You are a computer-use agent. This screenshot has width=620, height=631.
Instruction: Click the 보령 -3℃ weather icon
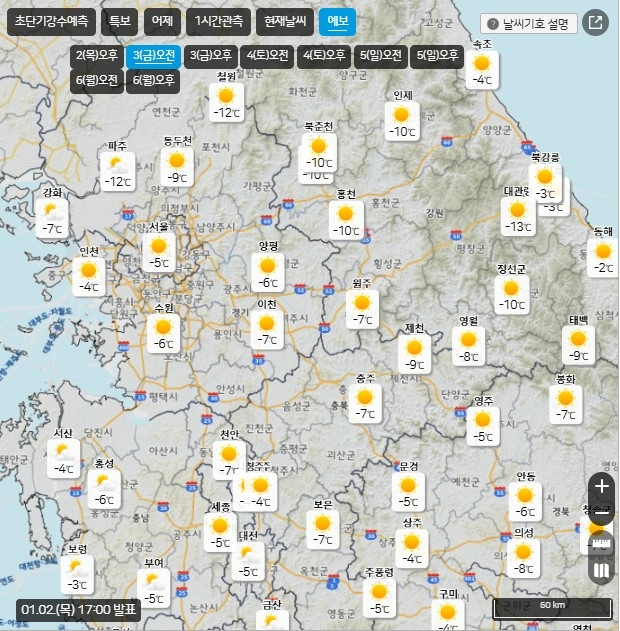(x=77, y=575)
